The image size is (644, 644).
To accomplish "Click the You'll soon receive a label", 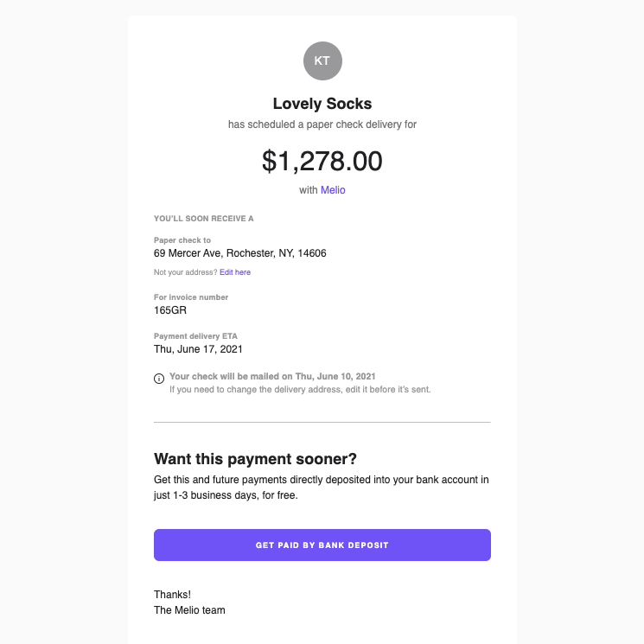I will [x=204, y=219].
